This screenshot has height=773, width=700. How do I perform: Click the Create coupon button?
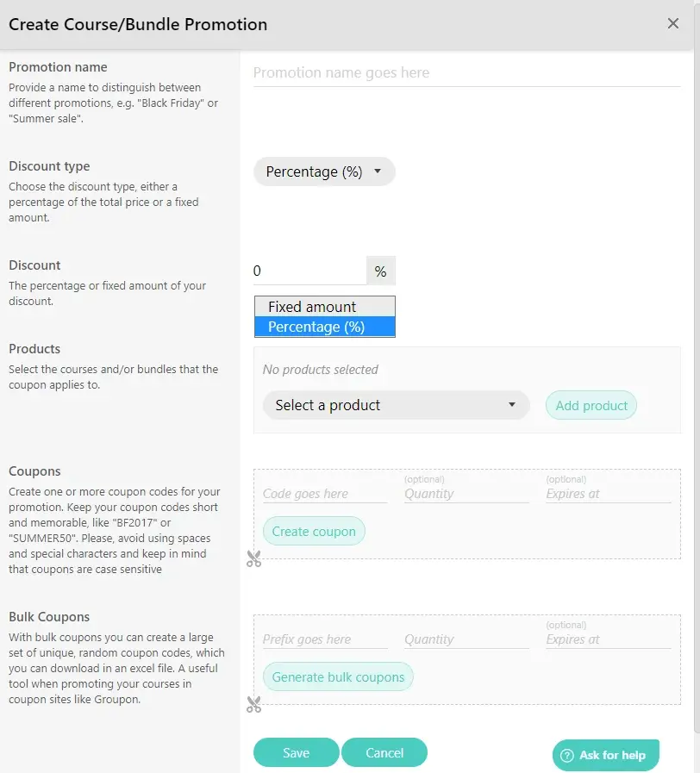pos(314,531)
